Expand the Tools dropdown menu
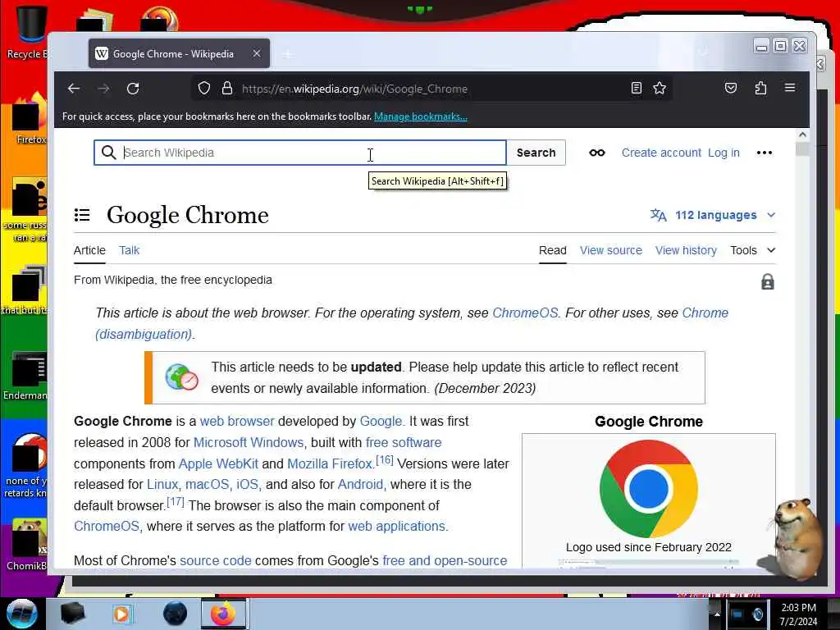Screen dimensions: 840x630 [x=753, y=250]
